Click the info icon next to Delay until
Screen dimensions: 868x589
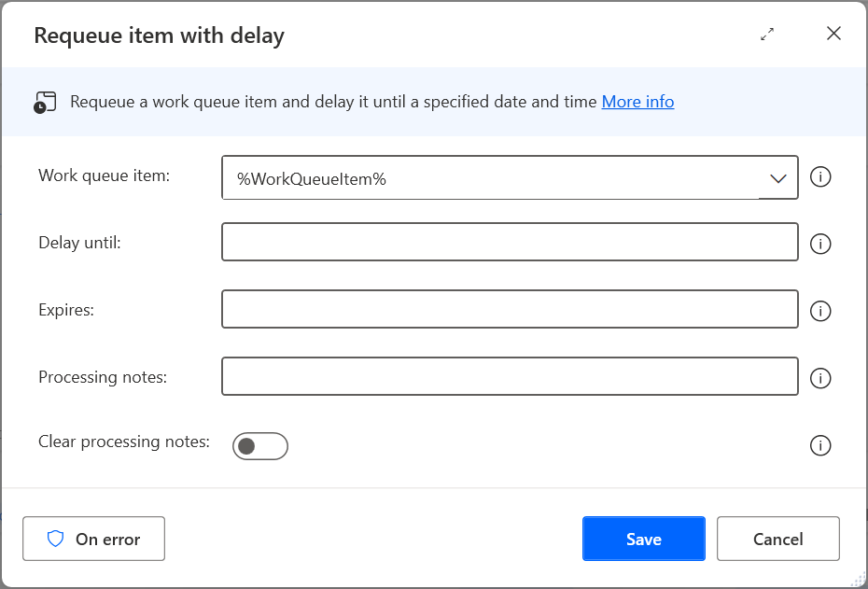pyautogui.click(x=820, y=245)
